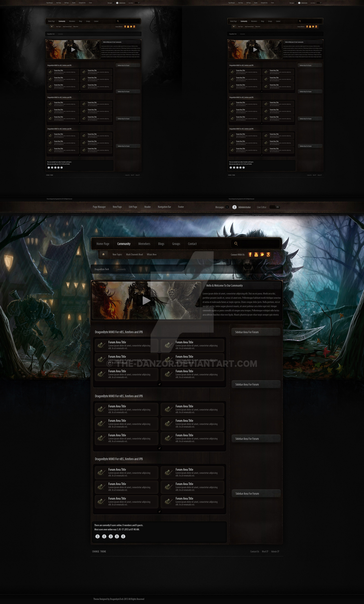This screenshot has height=604, width=364.
Task: Play the welcome video in large mockup
Action: click(146, 300)
